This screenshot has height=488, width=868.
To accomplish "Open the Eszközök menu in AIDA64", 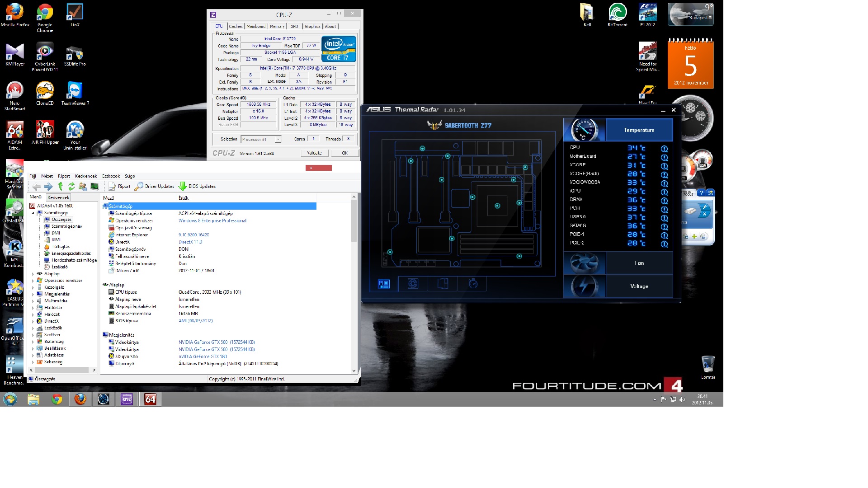I will [111, 176].
